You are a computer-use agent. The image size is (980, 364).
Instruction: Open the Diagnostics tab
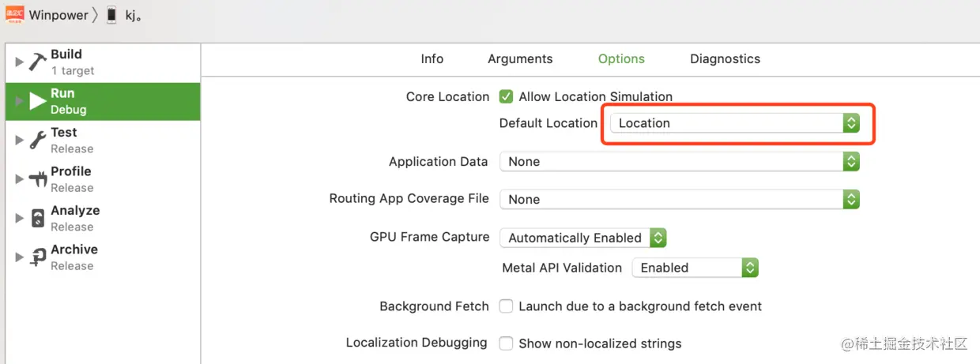(725, 59)
